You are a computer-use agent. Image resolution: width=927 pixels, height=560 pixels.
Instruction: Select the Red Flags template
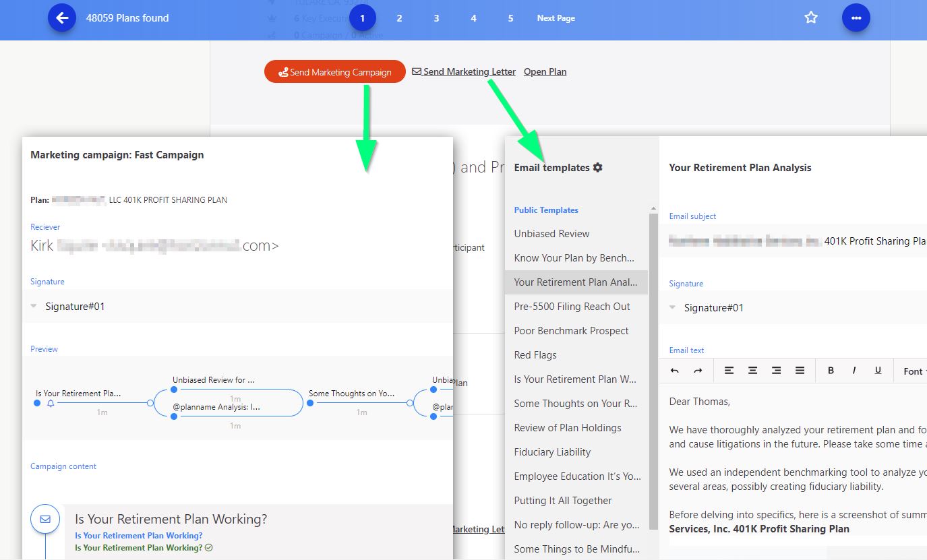coord(535,355)
